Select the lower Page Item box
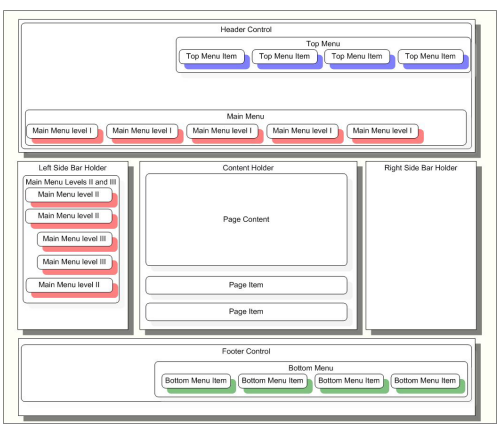This screenshot has height=431, width=501. coord(246,312)
